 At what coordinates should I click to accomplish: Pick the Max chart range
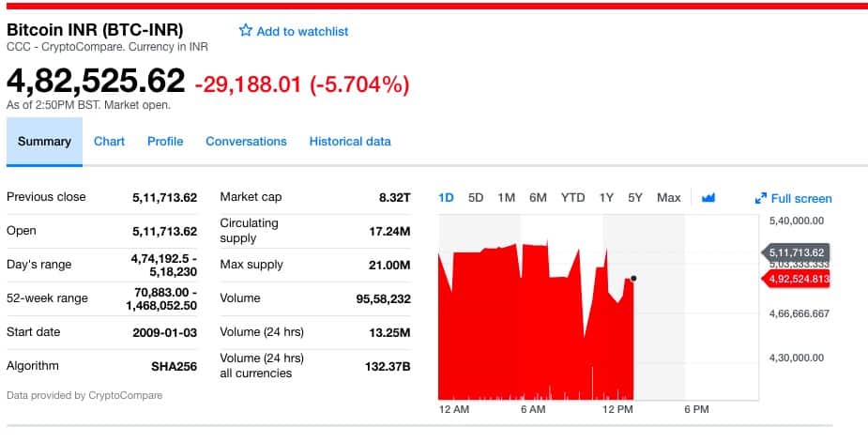coord(669,198)
